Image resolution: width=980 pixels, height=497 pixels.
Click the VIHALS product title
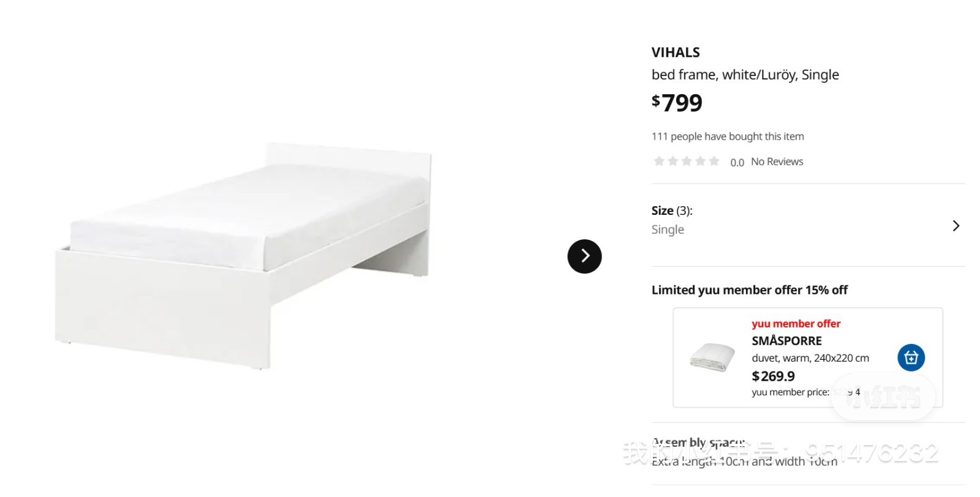(x=676, y=53)
